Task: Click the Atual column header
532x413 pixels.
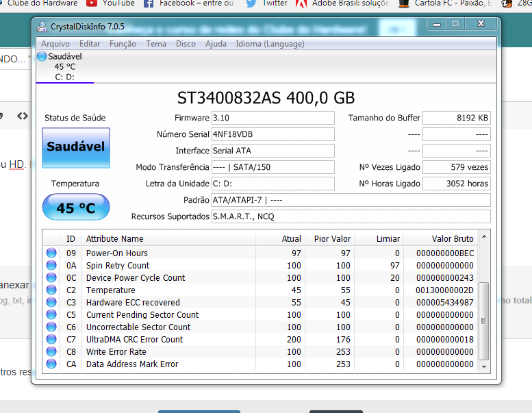Action: [x=280, y=238]
